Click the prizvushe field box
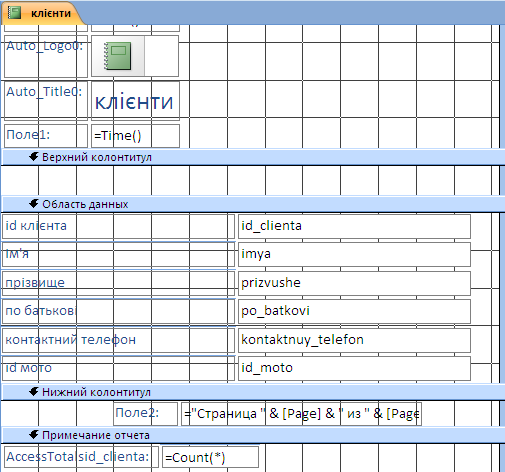This screenshot has height=472, width=505. [x=354, y=283]
